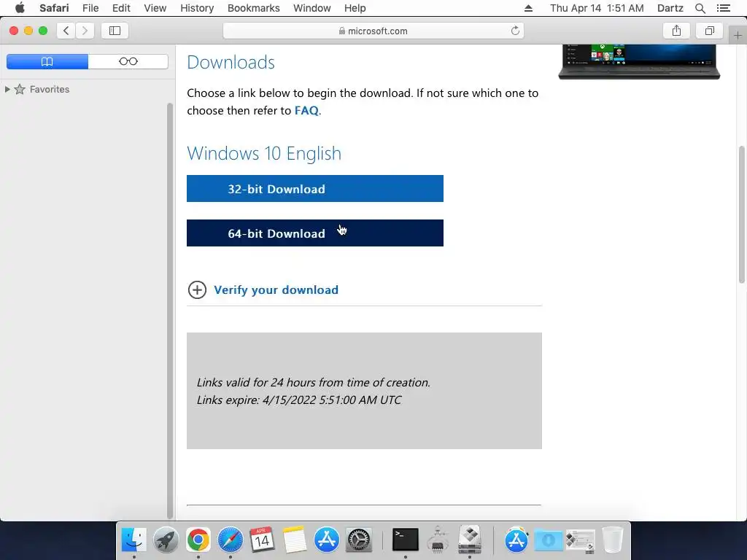
Task: Expand the Favorites folder triangle
Action: 7,89
